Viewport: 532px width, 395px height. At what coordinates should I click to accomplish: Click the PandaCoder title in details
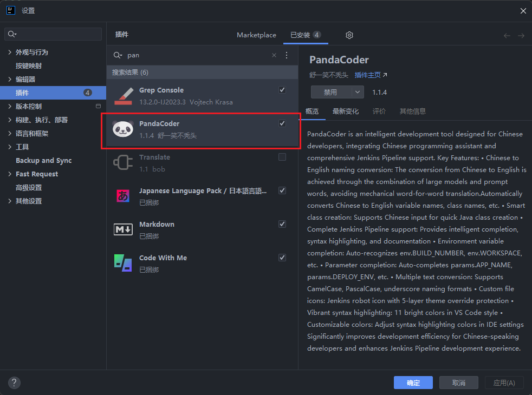coord(339,60)
